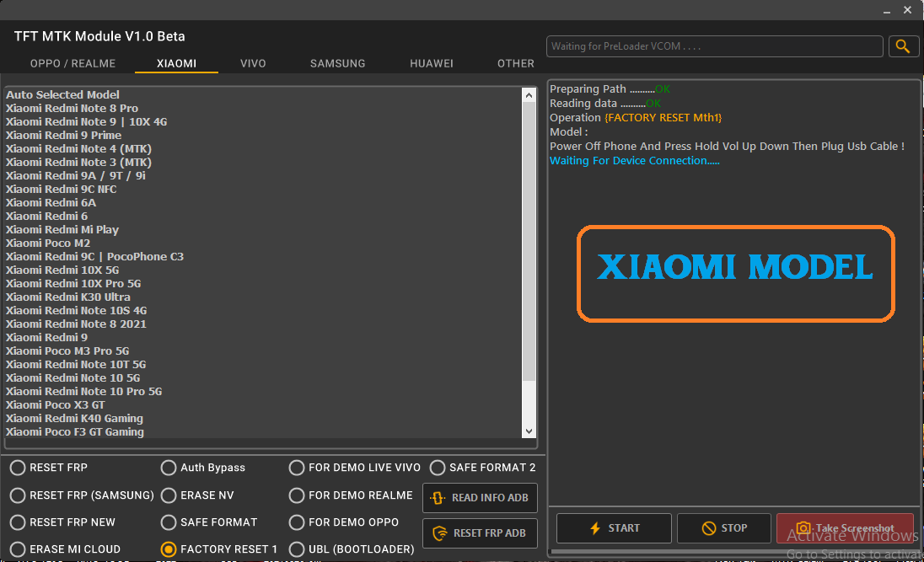Open the OPPO / REALME tab
Viewport: 924px width, 562px height.
pos(73,63)
